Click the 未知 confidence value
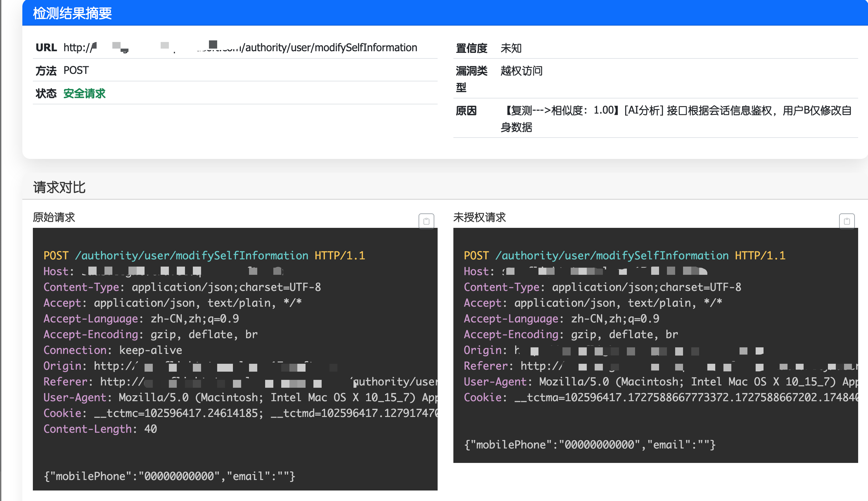 pyautogui.click(x=511, y=48)
